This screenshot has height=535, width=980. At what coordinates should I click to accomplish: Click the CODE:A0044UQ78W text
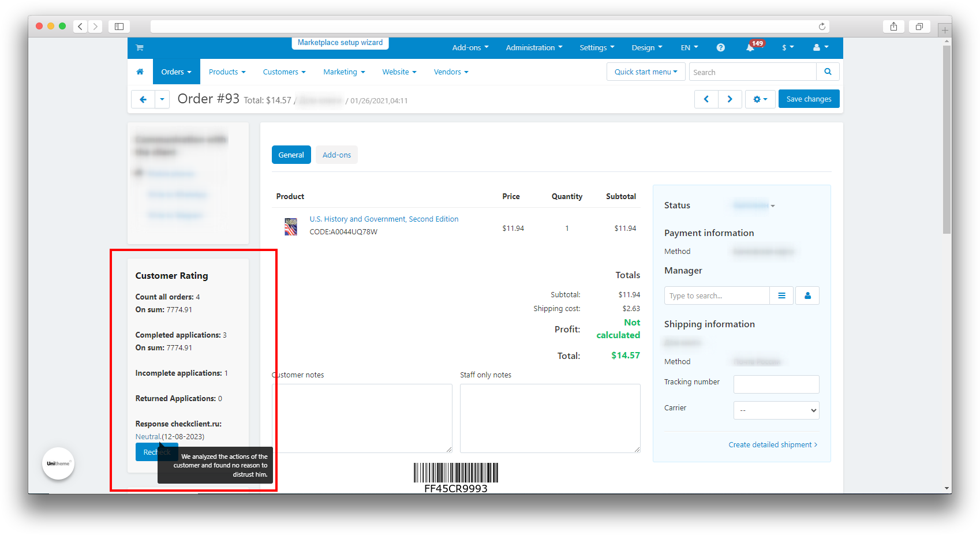pyautogui.click(x=343, y=232)
